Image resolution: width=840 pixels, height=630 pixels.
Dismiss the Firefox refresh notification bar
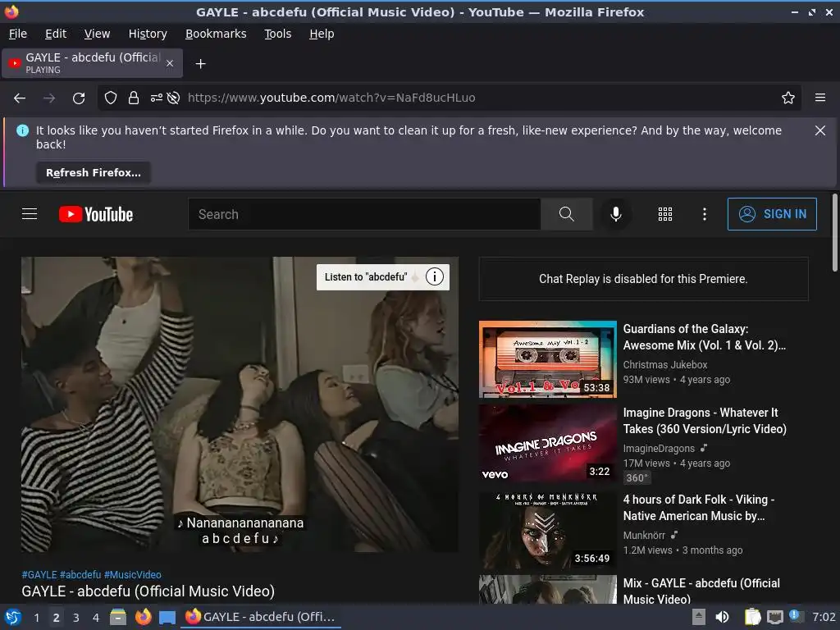(x=820, y=130)
